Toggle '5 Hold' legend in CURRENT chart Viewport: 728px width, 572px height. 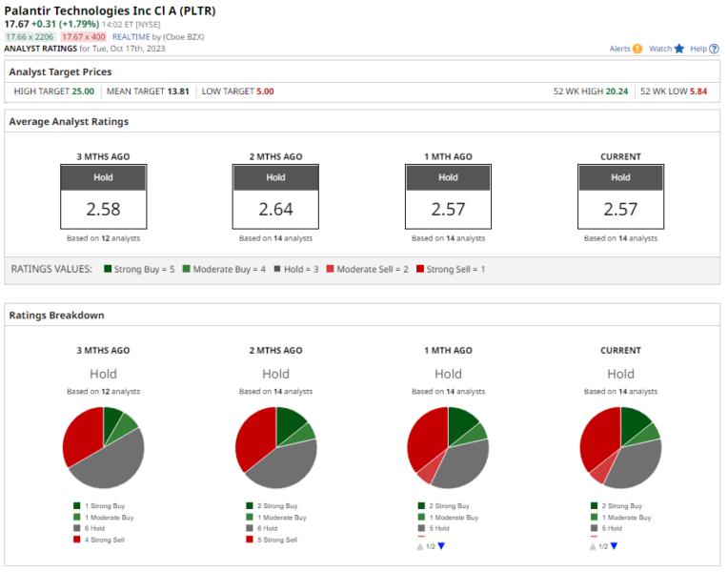[x=607, y=528]
